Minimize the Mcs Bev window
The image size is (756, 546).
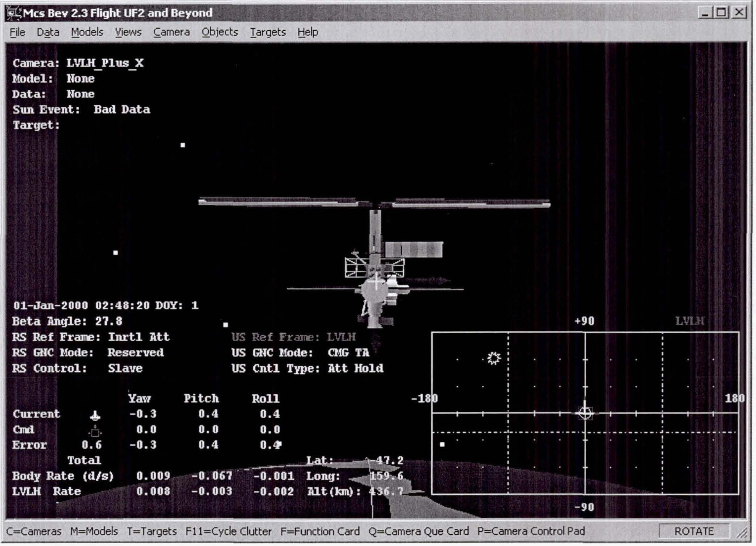pyautogui.click(x=705, y=12)
